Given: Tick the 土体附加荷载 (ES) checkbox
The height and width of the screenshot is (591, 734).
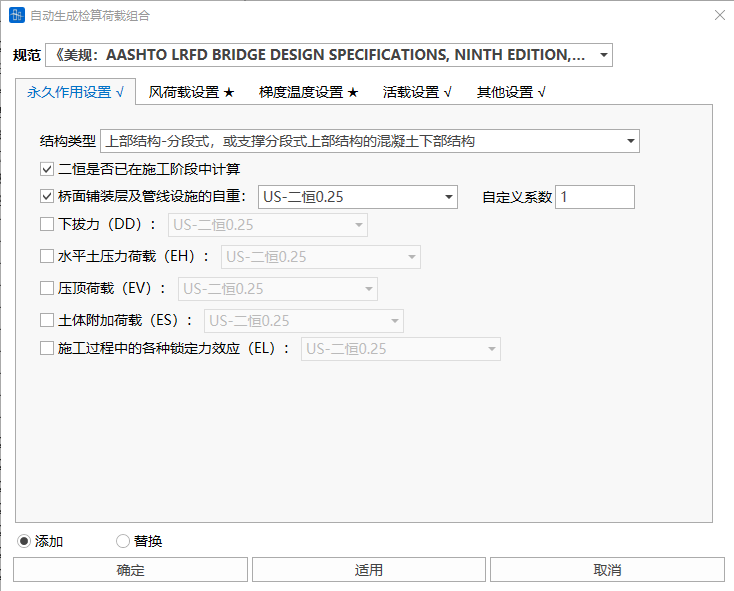Looking at the screenshot, I should coord(47,320).
